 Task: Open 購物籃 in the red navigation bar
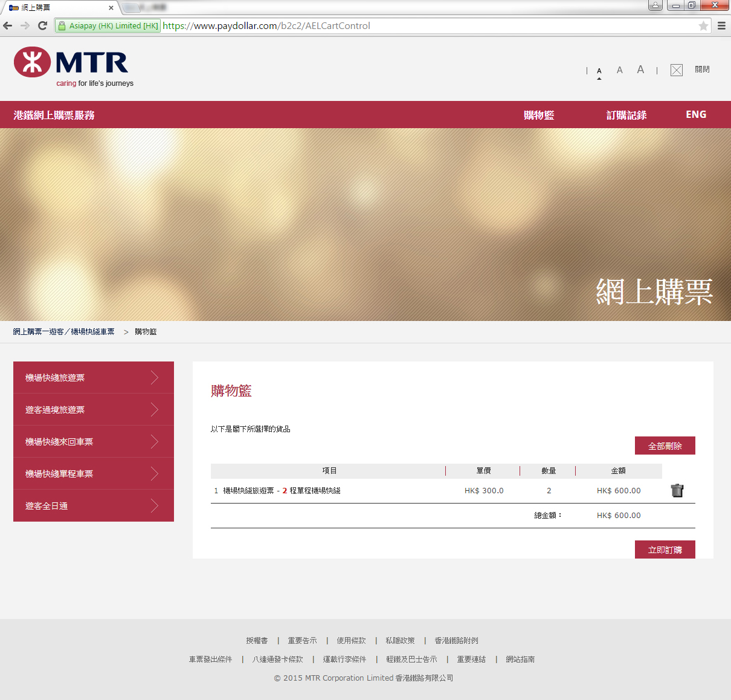[539, 115]
